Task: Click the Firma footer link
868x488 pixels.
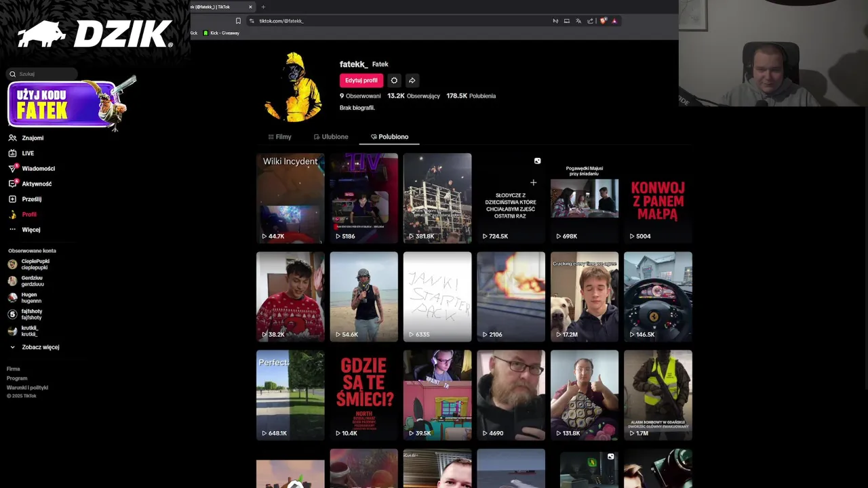Action: click(14, 369)
